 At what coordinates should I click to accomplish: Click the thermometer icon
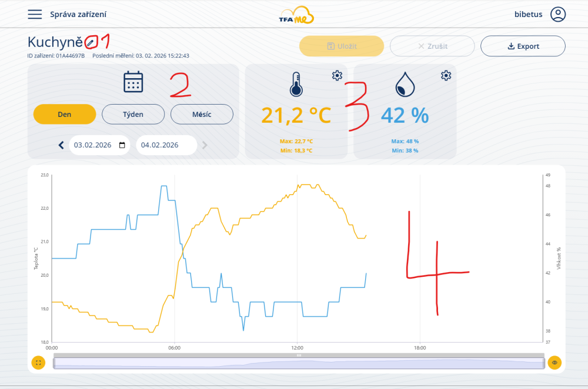tap(295, 85)
